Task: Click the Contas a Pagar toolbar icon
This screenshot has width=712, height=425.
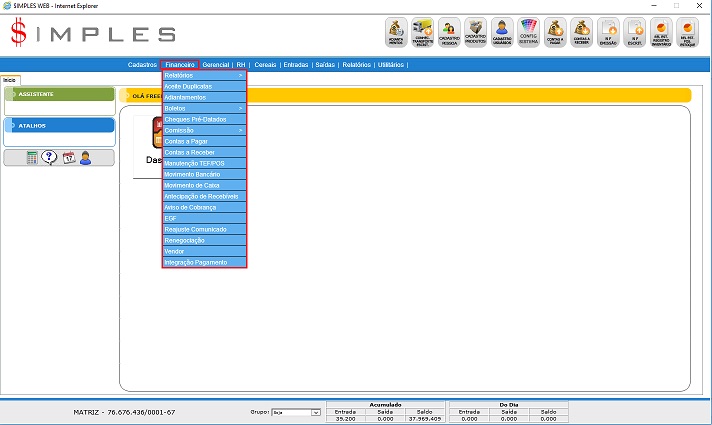Action: 555,33
